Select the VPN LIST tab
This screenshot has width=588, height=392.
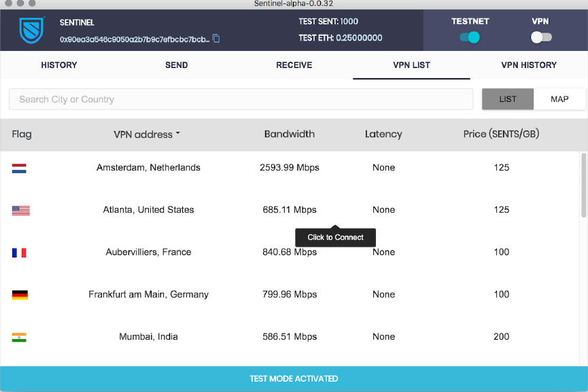(411, 65)
